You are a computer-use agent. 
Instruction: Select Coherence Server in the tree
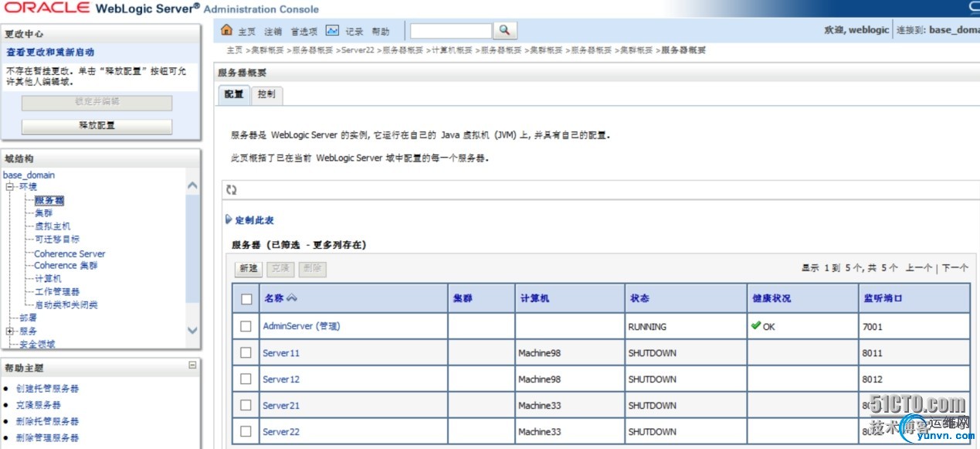pos(70,253)
